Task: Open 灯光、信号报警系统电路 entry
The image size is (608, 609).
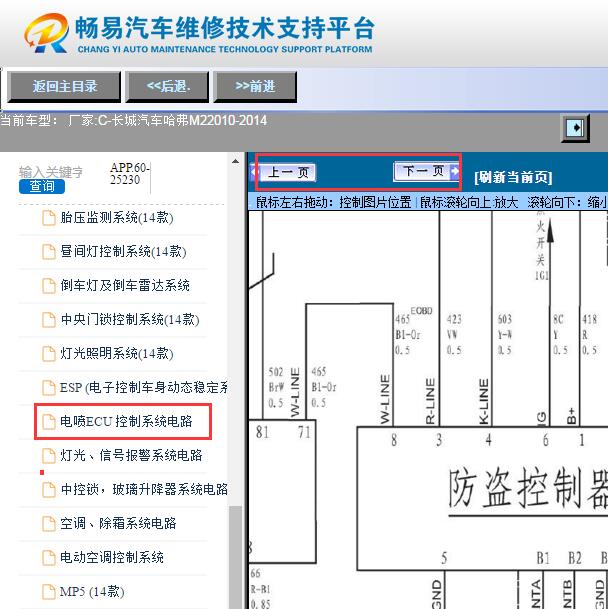Action: [x=131, y=455]
